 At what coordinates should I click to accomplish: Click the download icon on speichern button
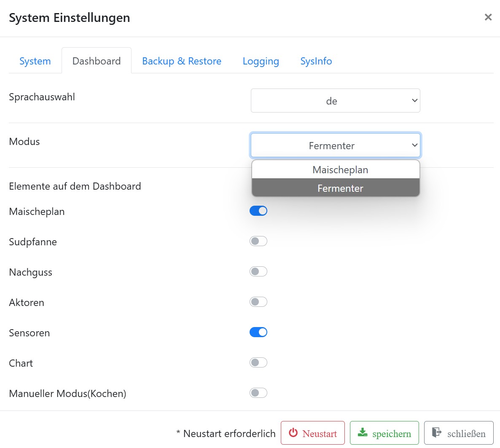(362, 433)
